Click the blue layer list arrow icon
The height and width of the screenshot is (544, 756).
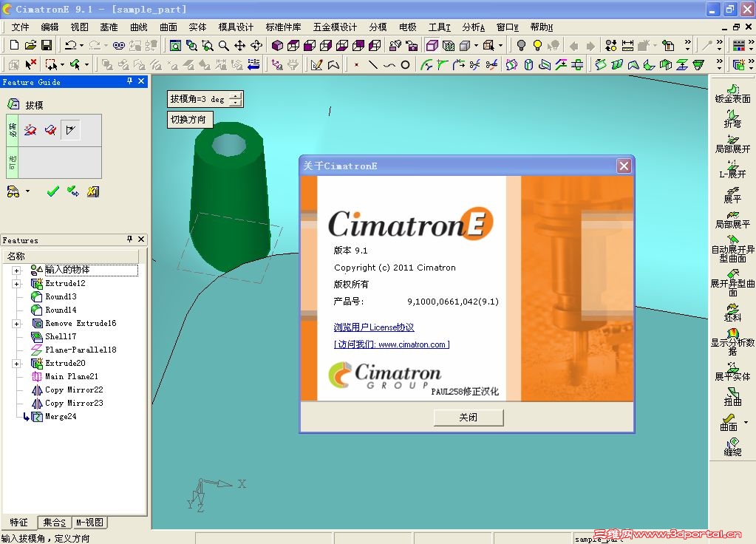pyautogui.click(x=253, y=64)
